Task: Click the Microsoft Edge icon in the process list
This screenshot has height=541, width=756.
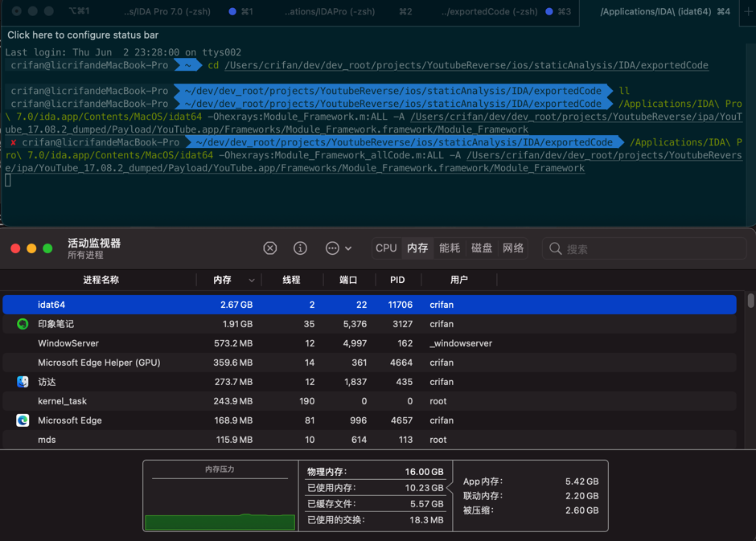Action: point(22,420)
